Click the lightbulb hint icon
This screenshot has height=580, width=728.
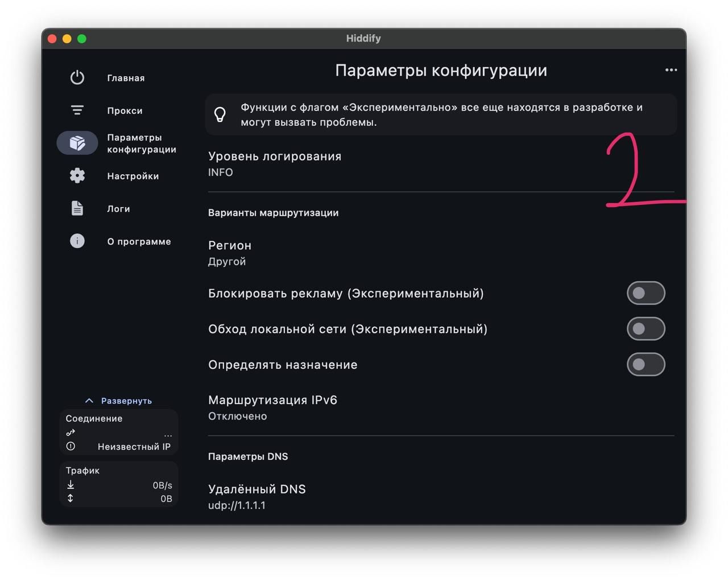(220, 114)
